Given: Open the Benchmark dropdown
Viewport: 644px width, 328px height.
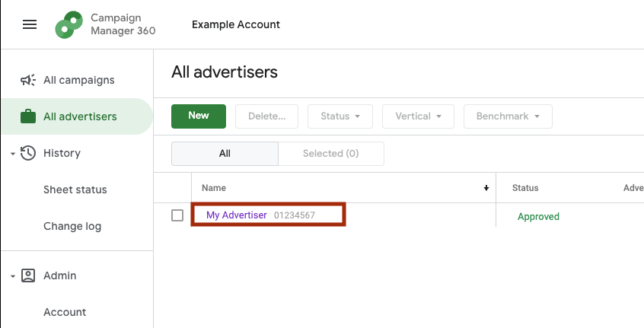Looking at the screenshot, I should pyautogui.click(x=508, y=116).
